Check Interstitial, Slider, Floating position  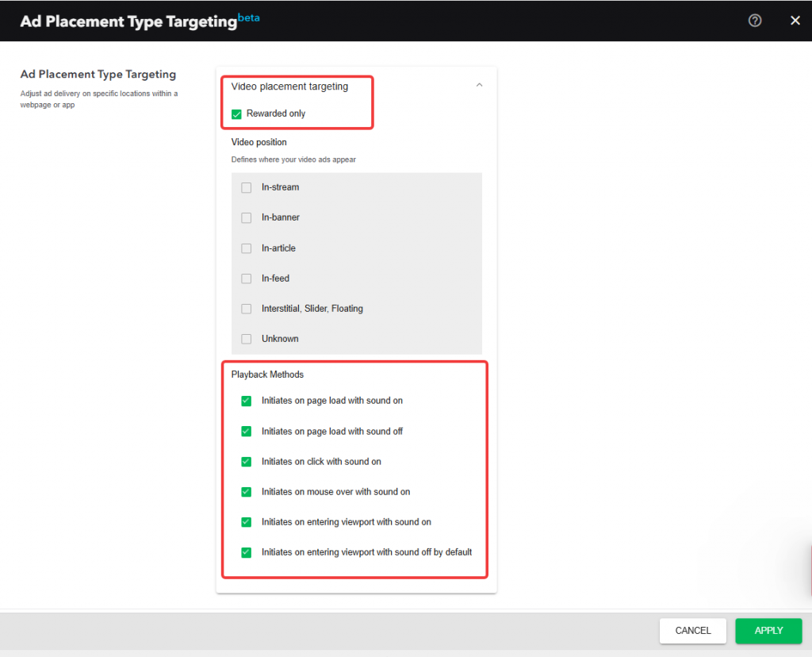pos(247,309)
